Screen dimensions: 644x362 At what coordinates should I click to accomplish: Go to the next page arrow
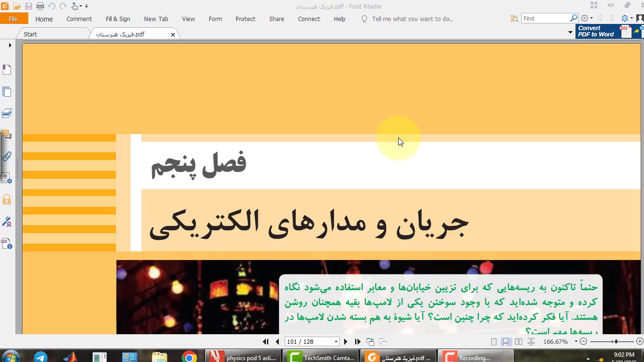click(x=345, y=341)
